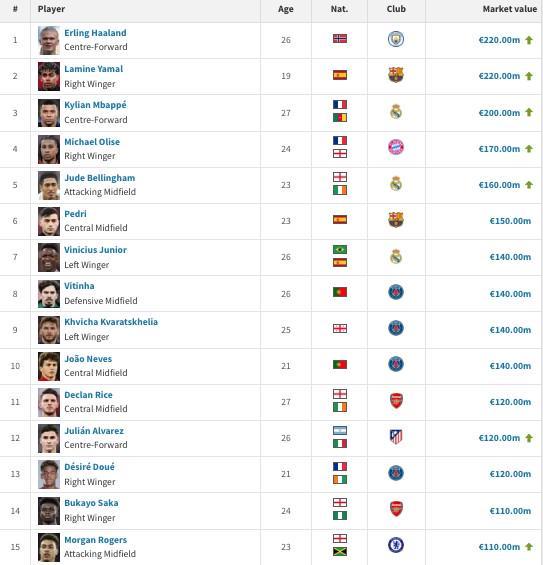The height and width of the screenshot is (565, 543).
Task: Click Désiré Doué's portrait thumbnail
Action: [49, 474]
